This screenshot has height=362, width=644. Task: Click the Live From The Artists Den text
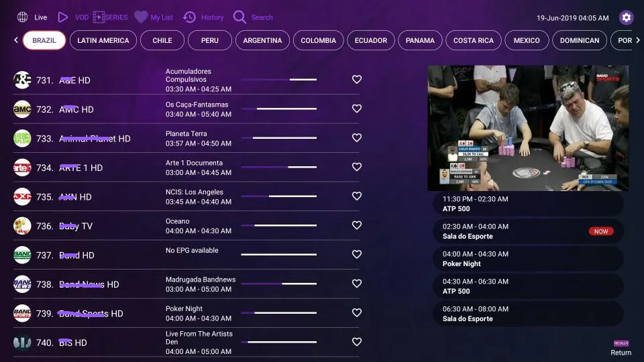[x=199, y=338]
